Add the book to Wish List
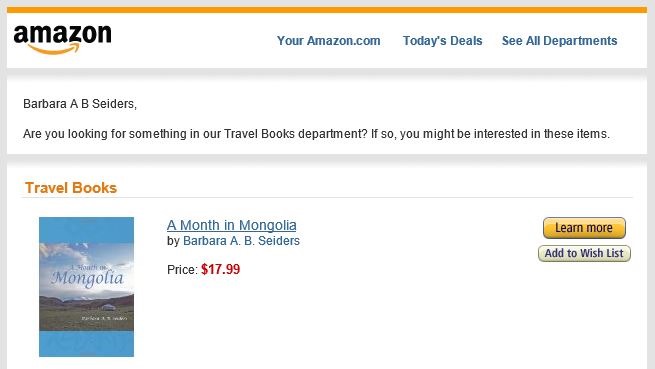655x369 pixels. point(584,253)
